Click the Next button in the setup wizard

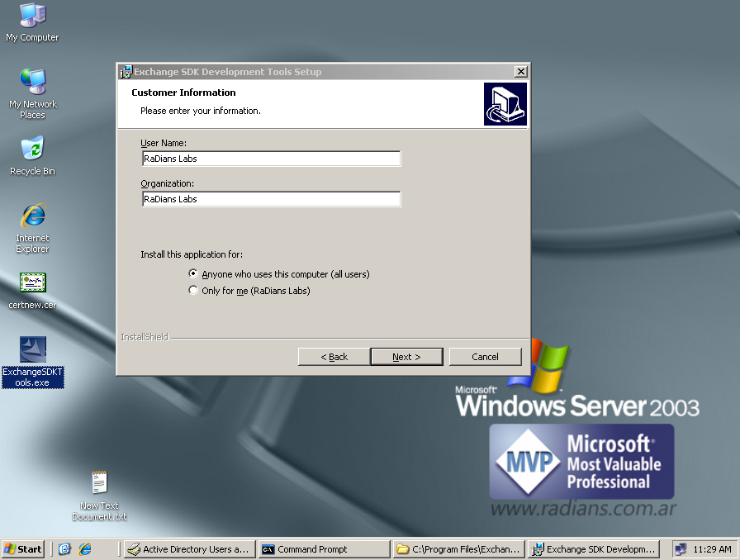coord(406,357)
